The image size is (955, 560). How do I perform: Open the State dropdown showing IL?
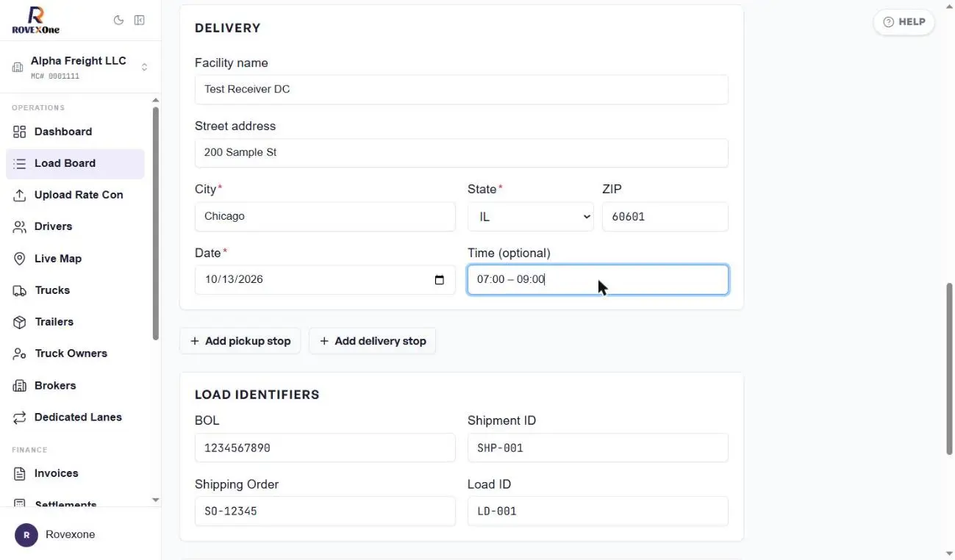coord(531,217)
